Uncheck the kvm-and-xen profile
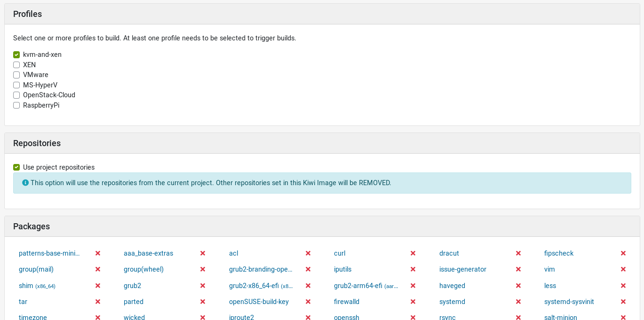Image resolution: width=644 pixels, height=320 pixels. pyautogui.click(x=16, y=55)
